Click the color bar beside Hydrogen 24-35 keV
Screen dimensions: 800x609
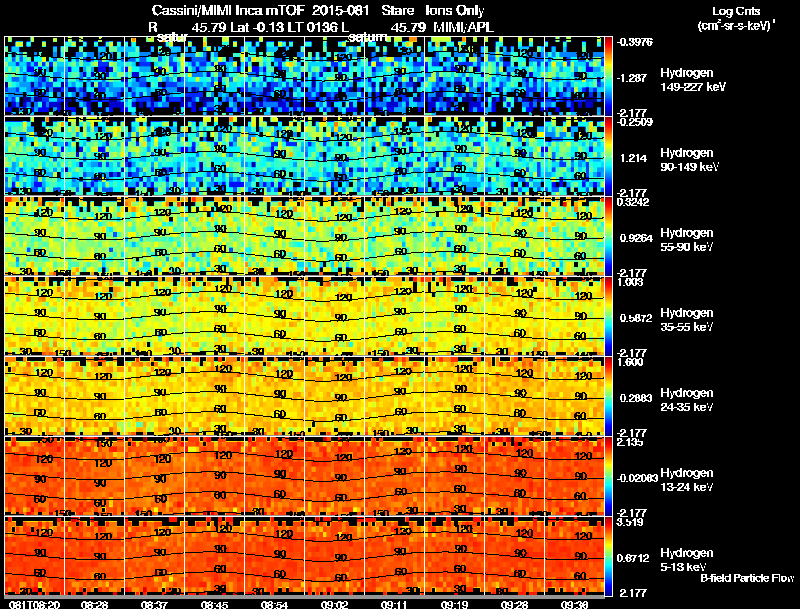(x=608, y=396)
